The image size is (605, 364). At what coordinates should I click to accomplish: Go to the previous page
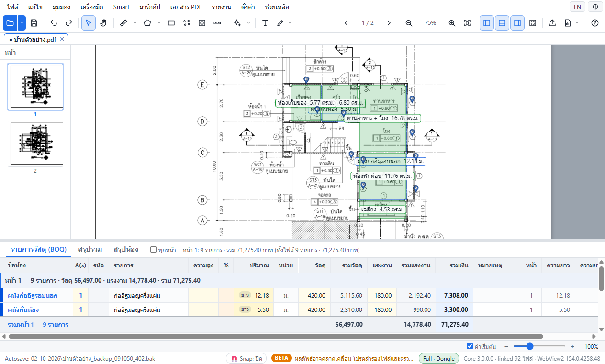point(346,23)
